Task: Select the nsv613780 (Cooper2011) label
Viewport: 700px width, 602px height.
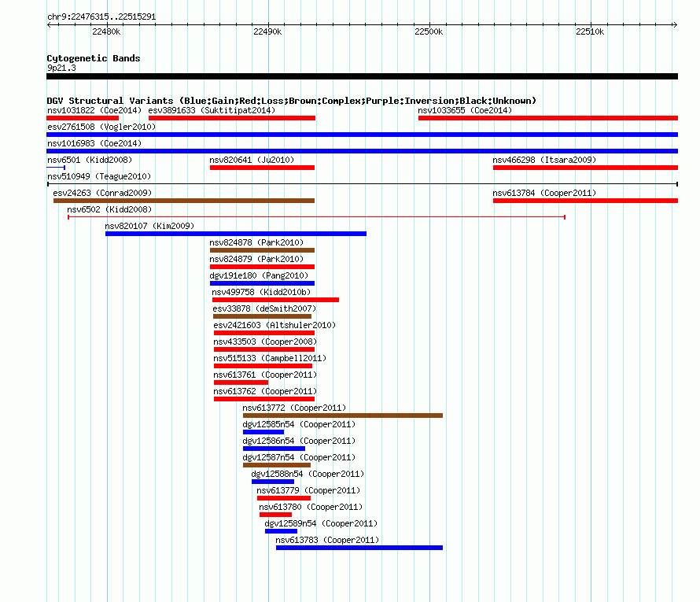Action: point(311,507)
